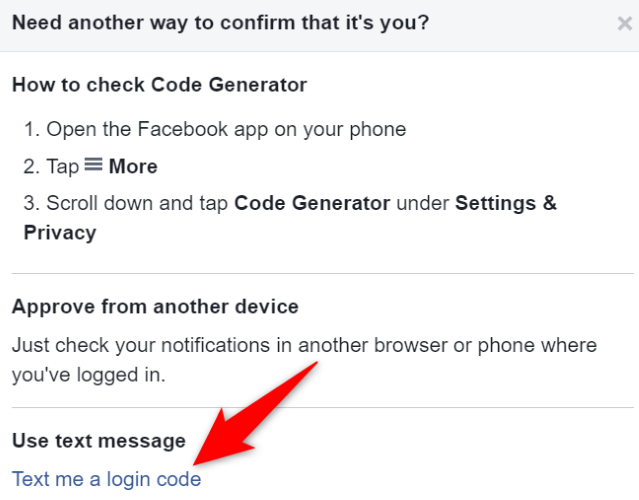The width and height of the screenshot is (639, 500).
Task: Select the "Use text message" heading
Action: tap(99, 440)
